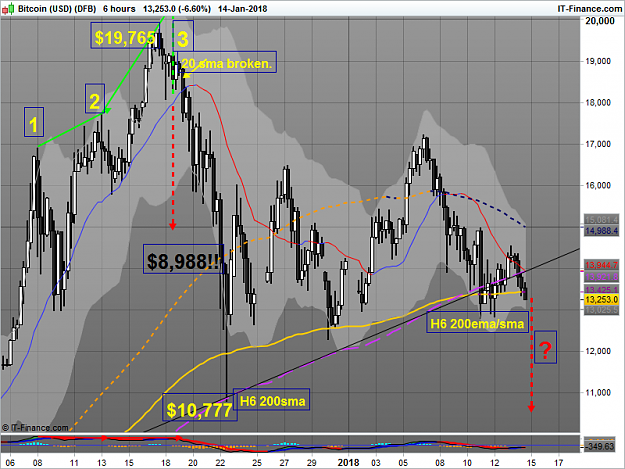625x469 pixels.
Task: Click the 20,000 price axis label
Action: (599, 21)
